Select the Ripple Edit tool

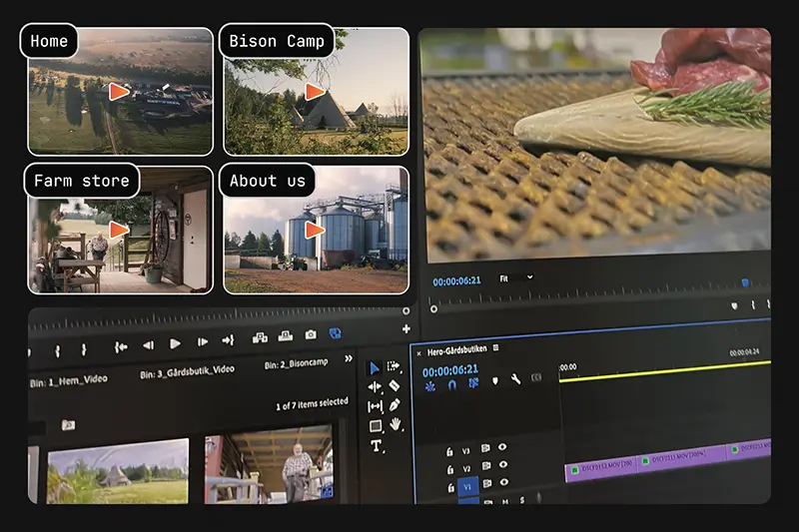point(375,387)
